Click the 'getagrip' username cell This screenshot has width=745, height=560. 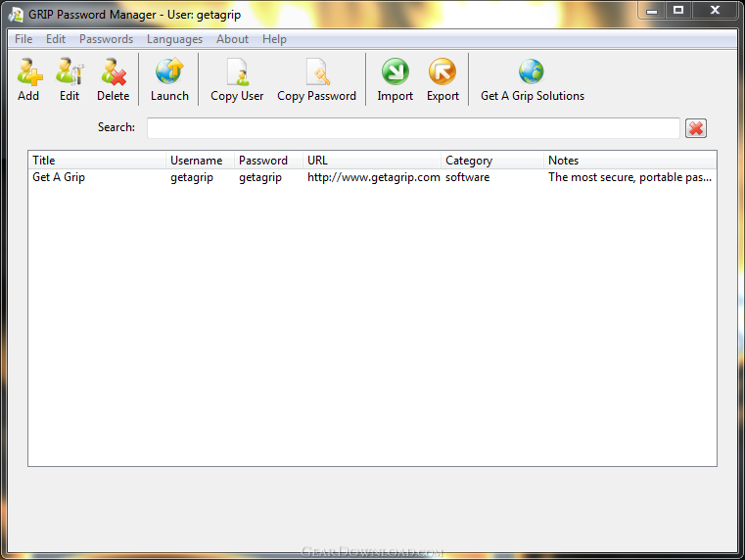pyautogui.click(x=192, y=177)
